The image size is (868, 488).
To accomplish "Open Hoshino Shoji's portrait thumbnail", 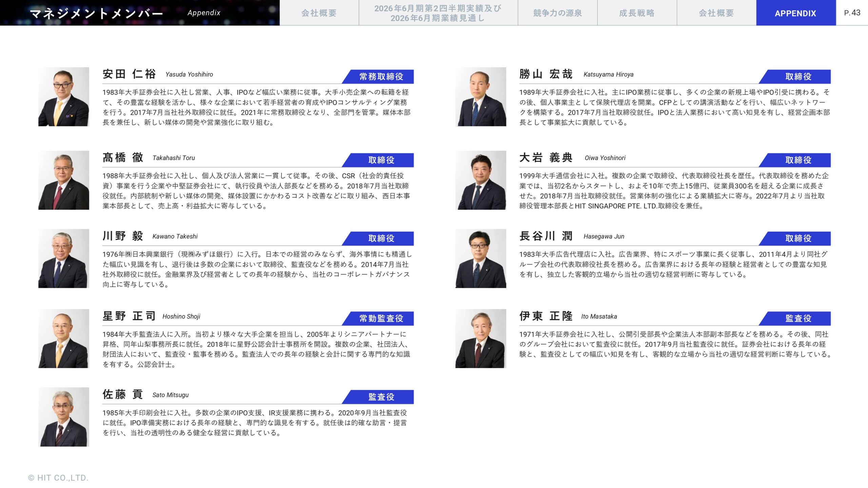I will [x=63, y=339].
